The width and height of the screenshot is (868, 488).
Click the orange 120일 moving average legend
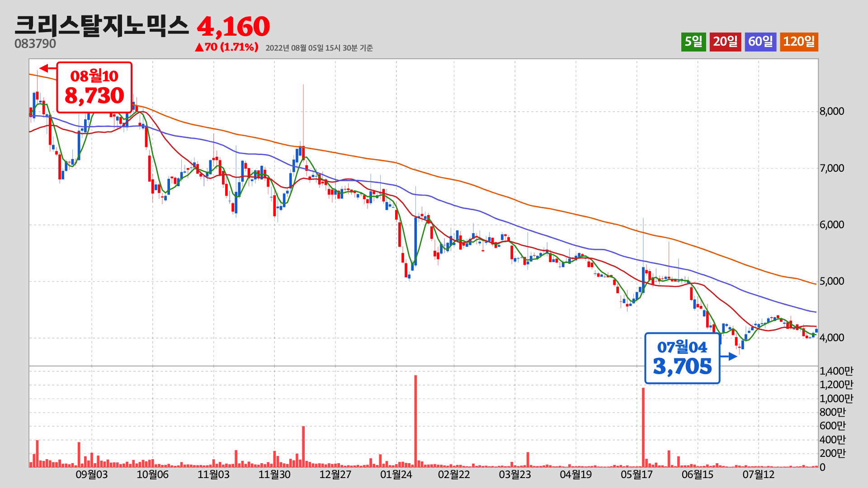(x=799, y=42)
